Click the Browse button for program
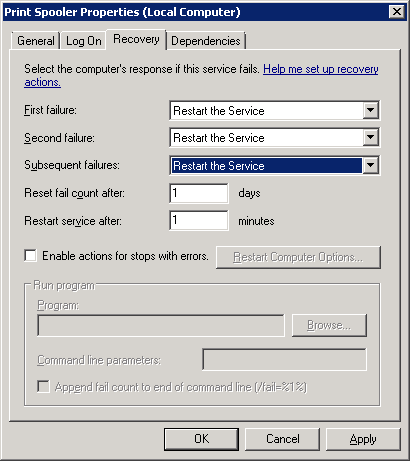Screen dimensions: 410x461 click(329, 325)
